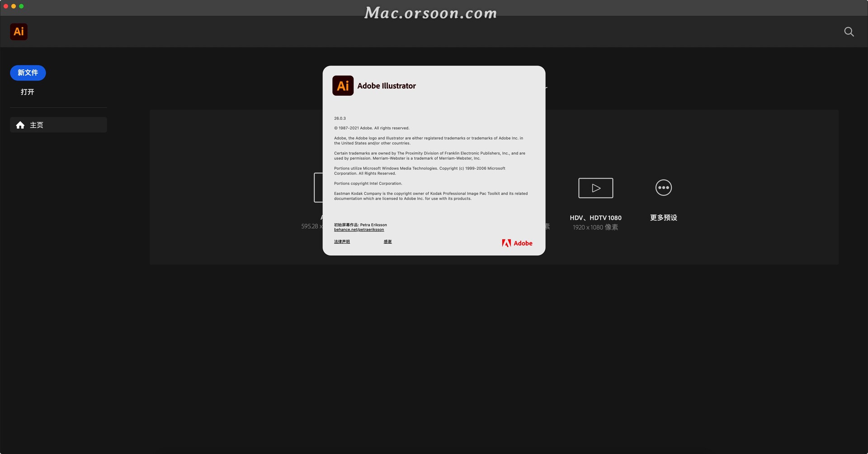The height and width of the screenshot is (454, 868).
Task: Click the home house icon
Action: (20, 125)
